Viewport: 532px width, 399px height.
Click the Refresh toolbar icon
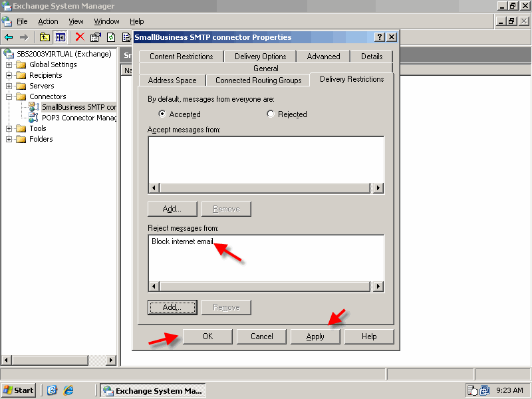point(111,37)
